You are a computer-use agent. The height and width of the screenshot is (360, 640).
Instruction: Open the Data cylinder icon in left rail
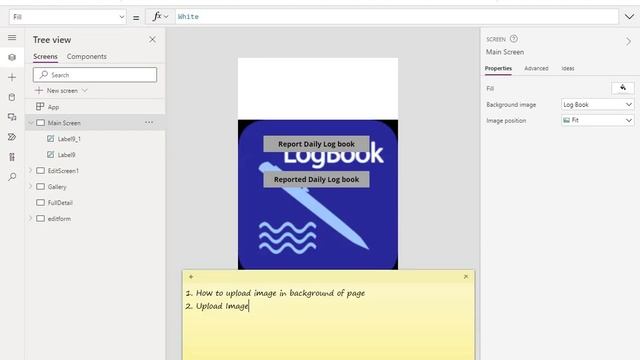(x=12, y=97)
